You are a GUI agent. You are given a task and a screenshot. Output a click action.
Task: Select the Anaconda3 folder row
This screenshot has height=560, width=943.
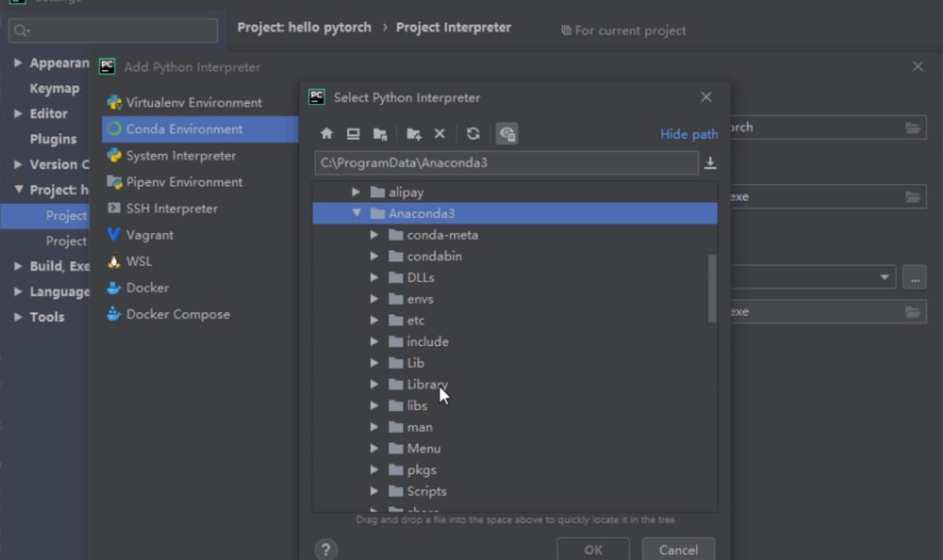(x=515, y=213)
